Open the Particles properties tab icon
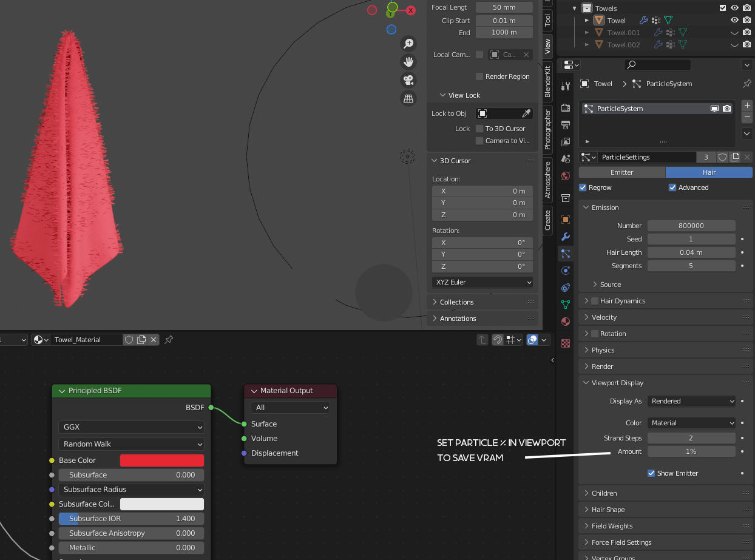 (x=566, y=254)
